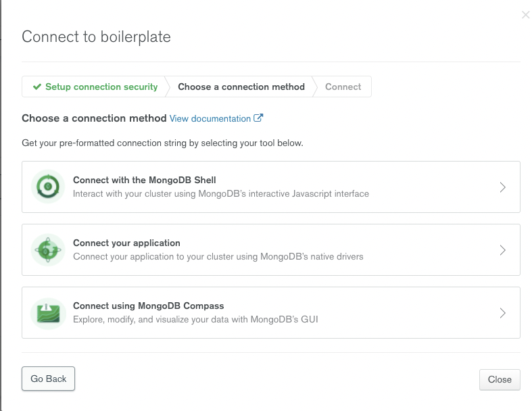The image size is (532, 411).
Task: Click the Explore, modify, and visualize description text
Action: (x=195, y=319)
